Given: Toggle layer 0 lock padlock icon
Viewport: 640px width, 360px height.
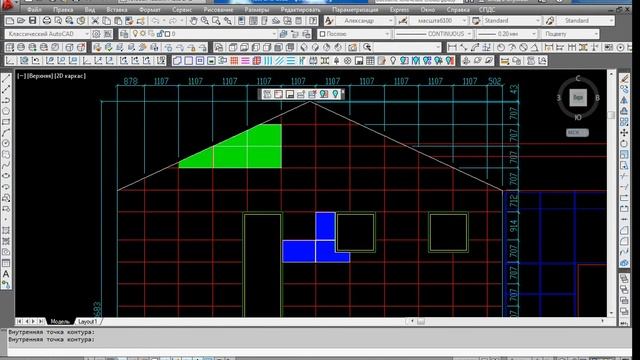Looking at the screenshot, I should click(160, 34).
